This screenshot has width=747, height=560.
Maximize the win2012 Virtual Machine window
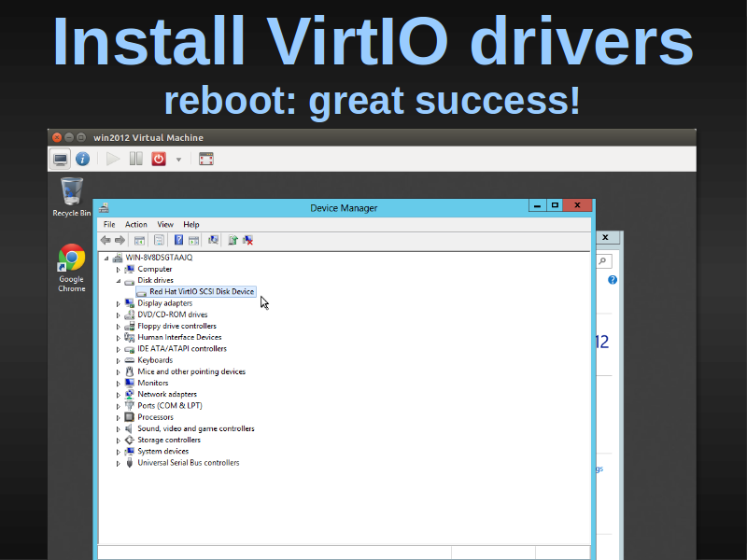tap(81, 137)
